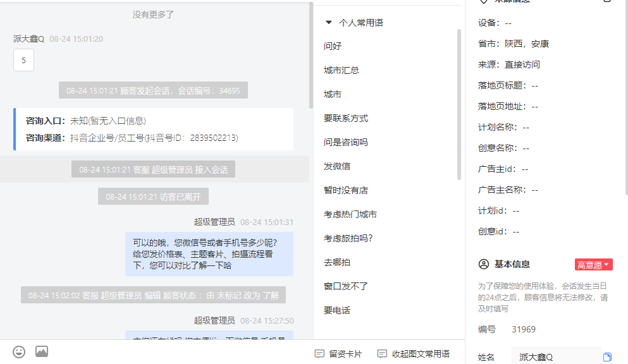Click the 顾客发起会话 session number notice
The height and width of the screenshot is (364, 628).
coord(153,90)
